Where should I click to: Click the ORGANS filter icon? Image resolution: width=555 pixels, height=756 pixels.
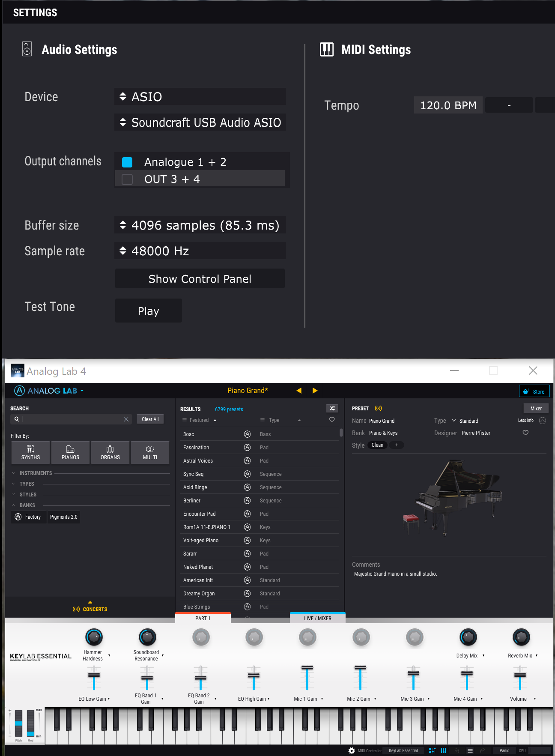pos(110,452)
